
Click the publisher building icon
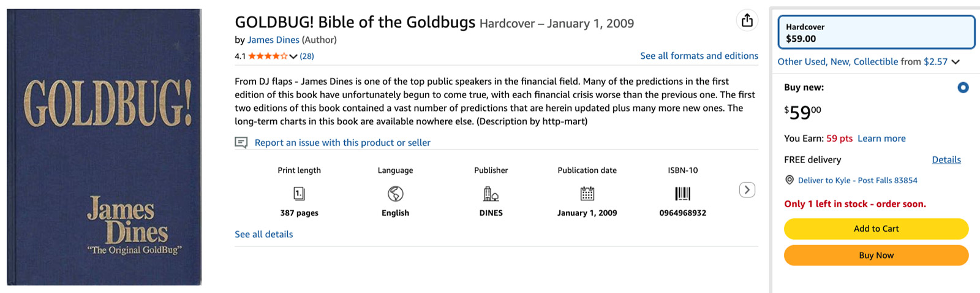coord(491,194)
